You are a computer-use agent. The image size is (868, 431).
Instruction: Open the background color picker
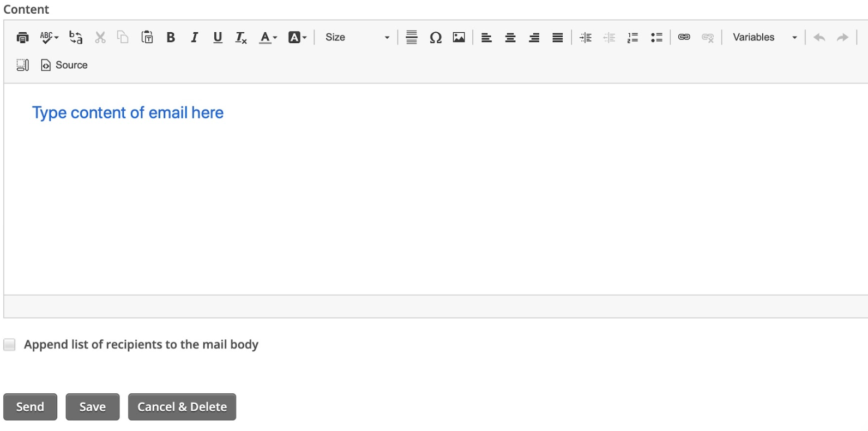click(297, 37)
